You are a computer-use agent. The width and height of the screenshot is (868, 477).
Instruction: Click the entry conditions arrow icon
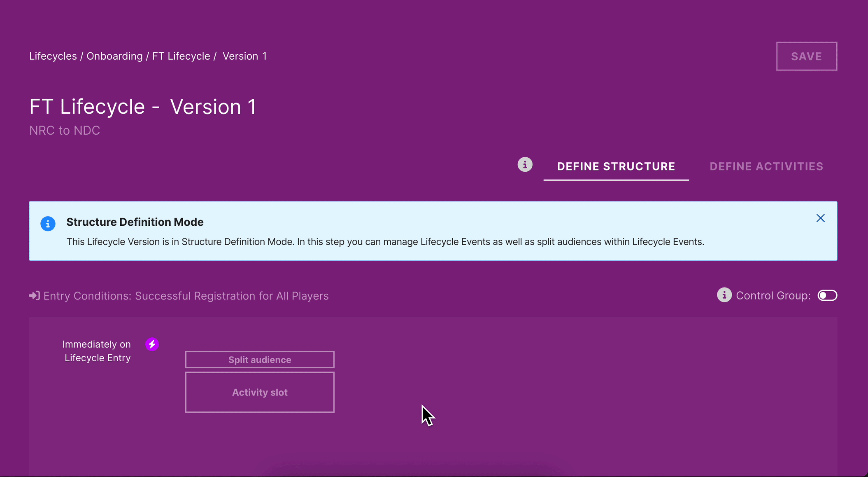[34, 296]
